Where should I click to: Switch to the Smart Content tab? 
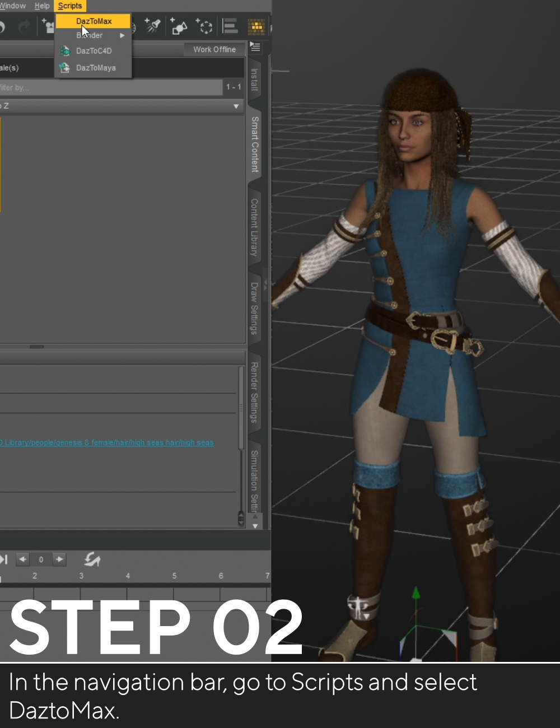[x=255, y=144]
